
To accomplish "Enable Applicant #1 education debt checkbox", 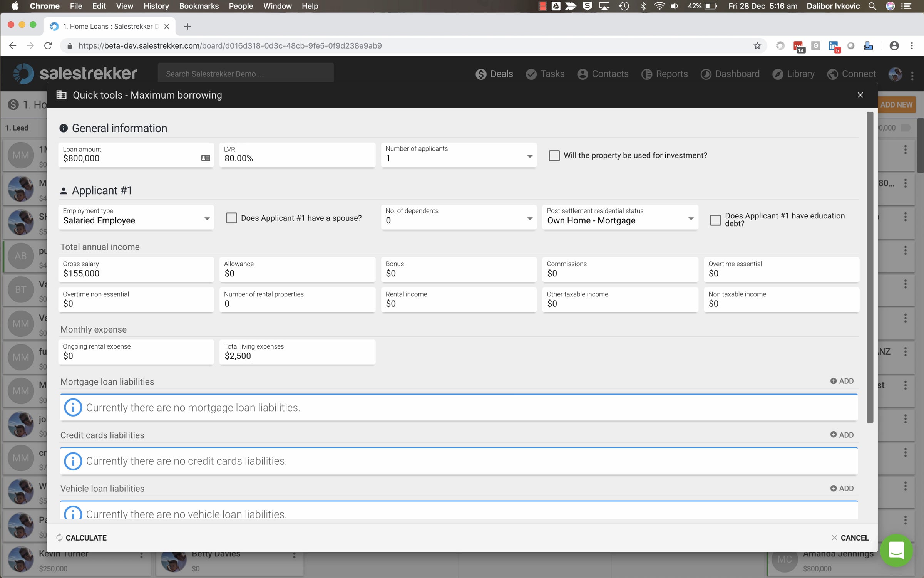I will (x=715, y=220).
